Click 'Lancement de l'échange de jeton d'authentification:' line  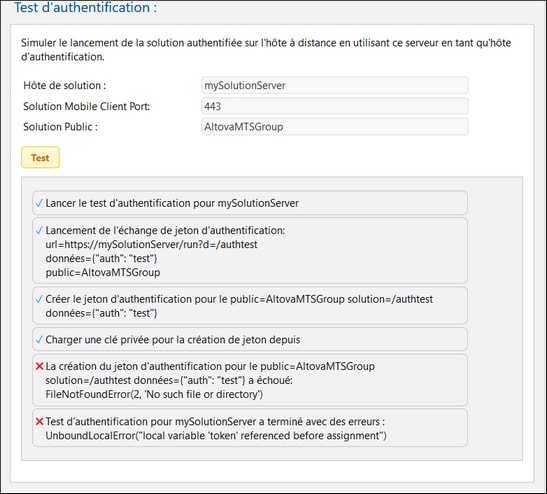(165, 230)
